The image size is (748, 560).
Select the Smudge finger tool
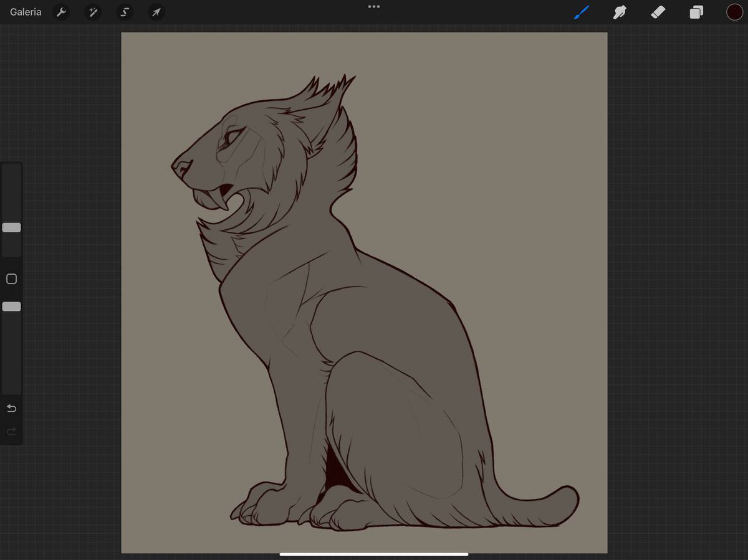pyautogui.click(x=620, y=12)
